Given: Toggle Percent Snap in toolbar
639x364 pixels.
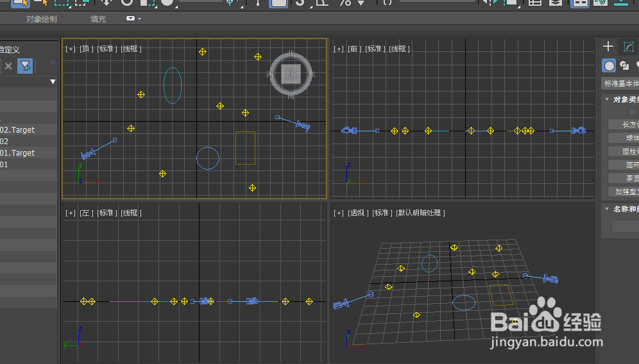Looking at the screenshot, I should 345,3.
